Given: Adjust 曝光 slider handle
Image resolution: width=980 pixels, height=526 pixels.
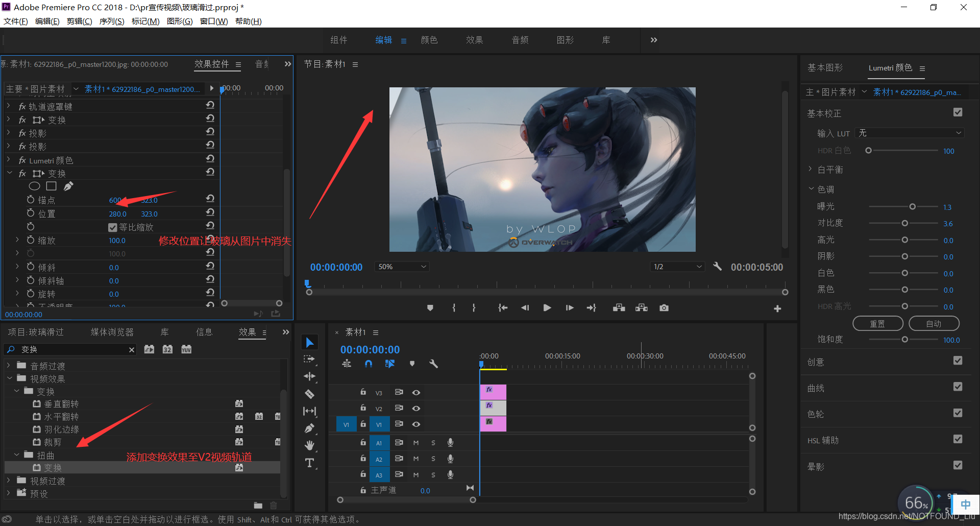Looking at the screenshot, I should click(x=912, y=207).
